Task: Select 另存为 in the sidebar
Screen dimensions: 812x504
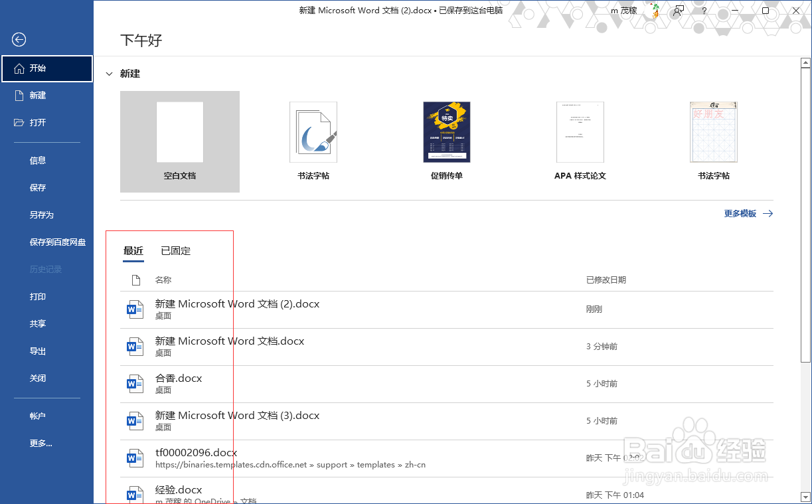Action: pyautogui.click(x=42, y=215)
